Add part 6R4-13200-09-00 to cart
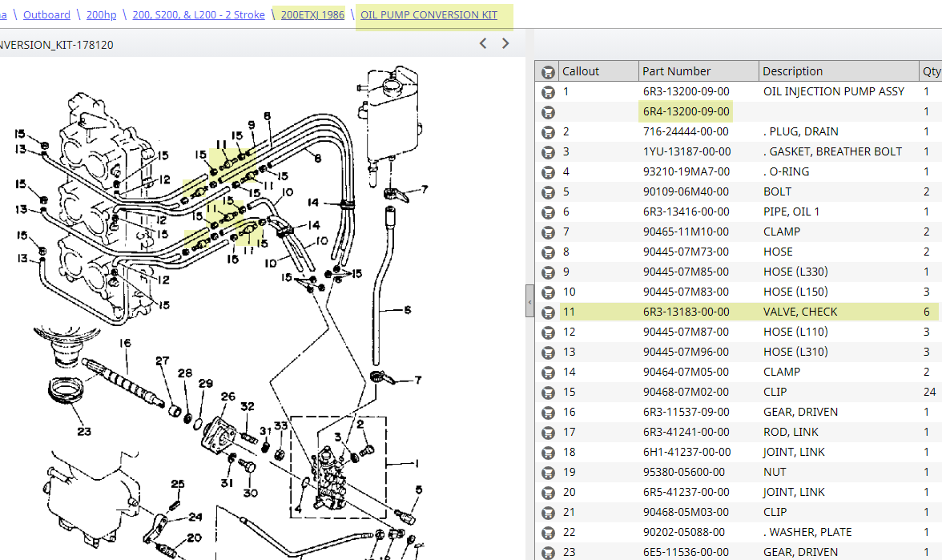The height and width of the screenshot is (560, 942). pyautogui.click(x=547, y=112)
